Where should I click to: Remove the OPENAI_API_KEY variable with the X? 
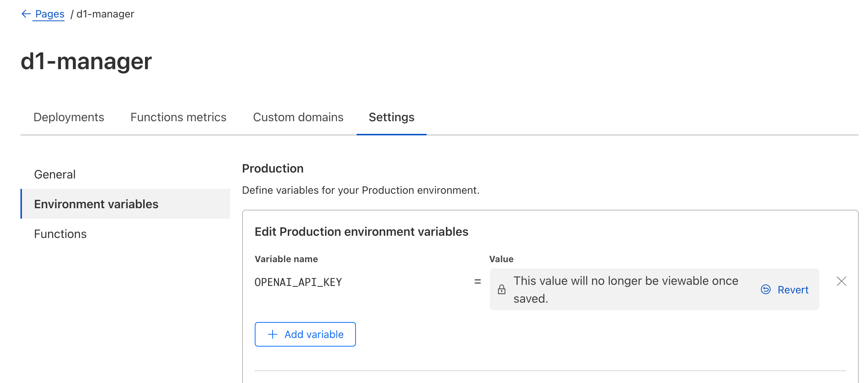(842, 281)
